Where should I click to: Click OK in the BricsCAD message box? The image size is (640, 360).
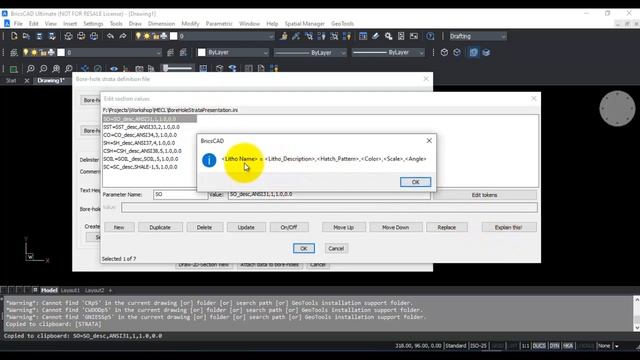415,182
